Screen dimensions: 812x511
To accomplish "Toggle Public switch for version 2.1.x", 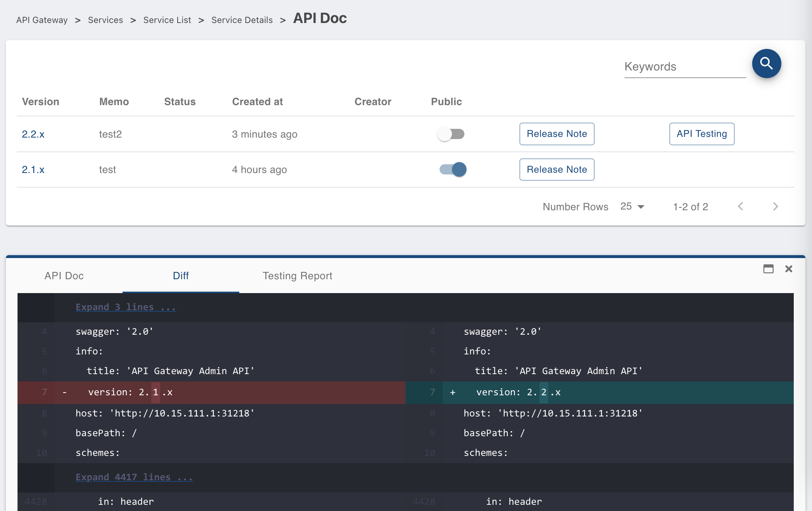I will click(x=453, y=169).
